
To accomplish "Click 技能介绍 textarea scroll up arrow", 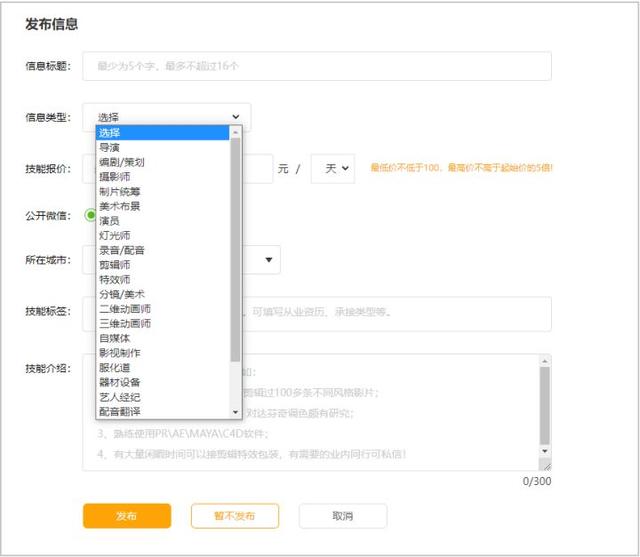I will pos(544,361).
